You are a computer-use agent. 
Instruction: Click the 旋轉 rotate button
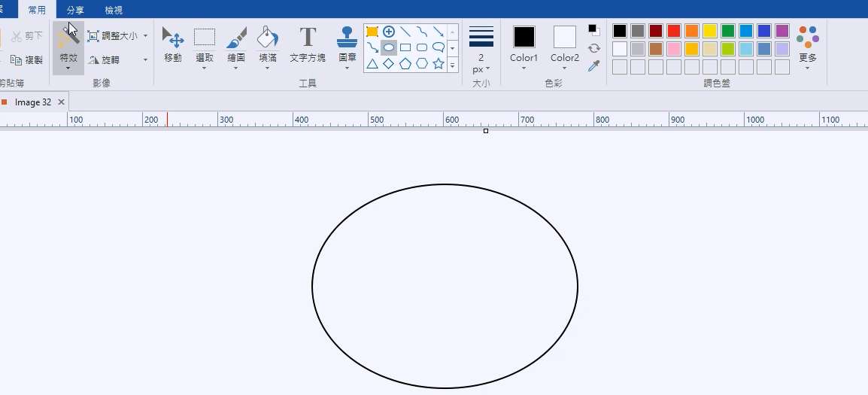point(104,59)
